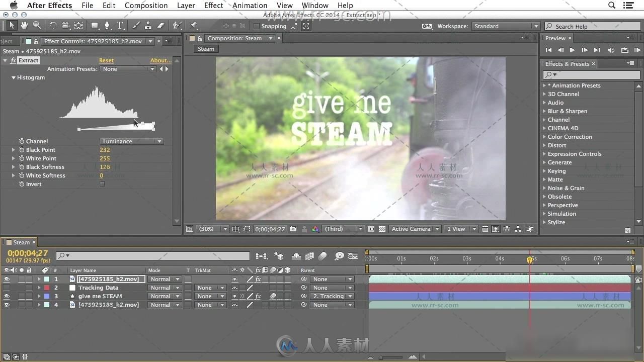
Task: Select the Puppet Pin tool
Action: click(194, 25)
